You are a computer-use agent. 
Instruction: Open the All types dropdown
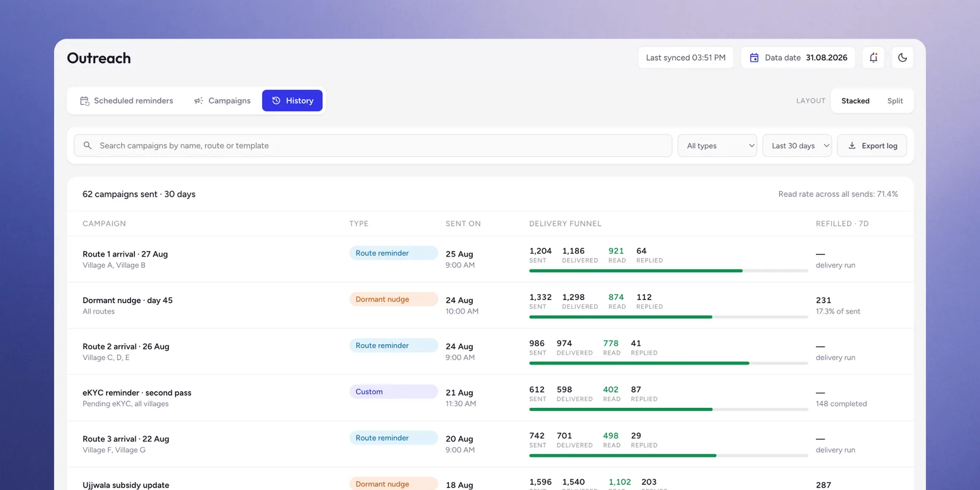pyautogui.click(x=717, y=146)
